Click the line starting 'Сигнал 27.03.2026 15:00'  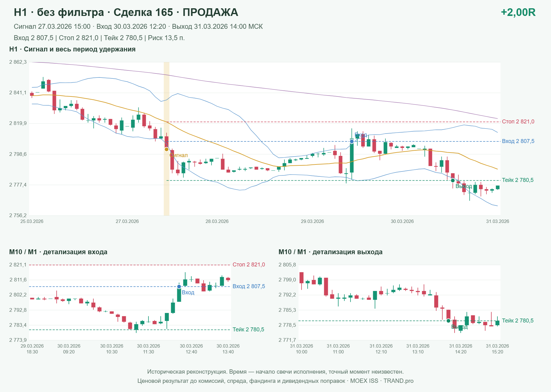click(x=138, y=27)
